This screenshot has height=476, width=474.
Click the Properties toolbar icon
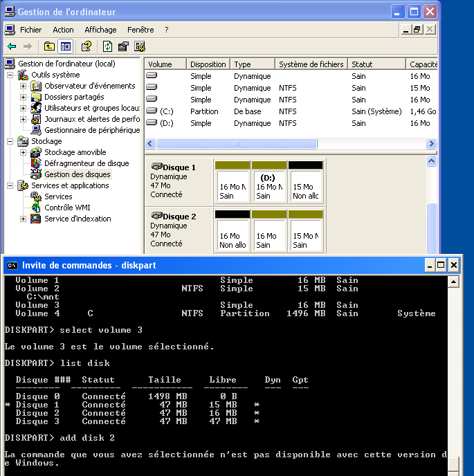tap(123, 46)
